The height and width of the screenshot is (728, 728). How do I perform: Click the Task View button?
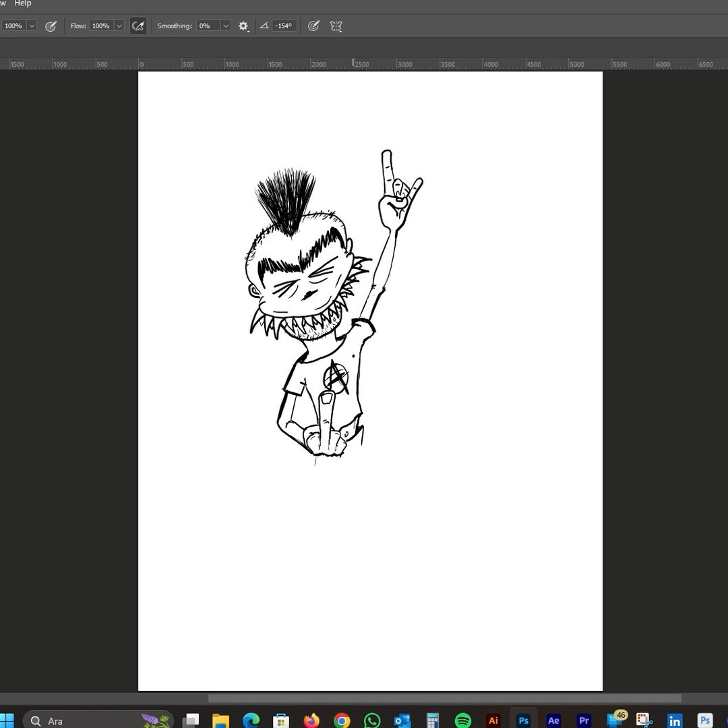192,721
